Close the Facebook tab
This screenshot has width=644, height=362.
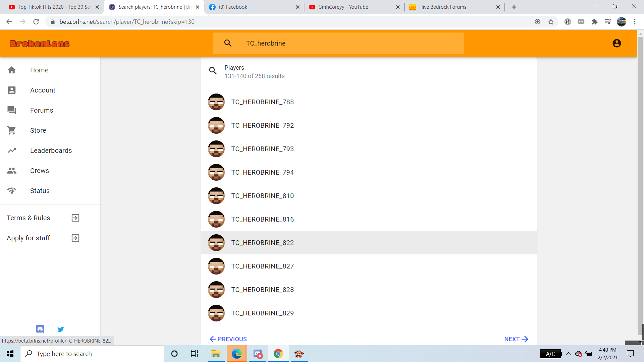click(298, 7)
